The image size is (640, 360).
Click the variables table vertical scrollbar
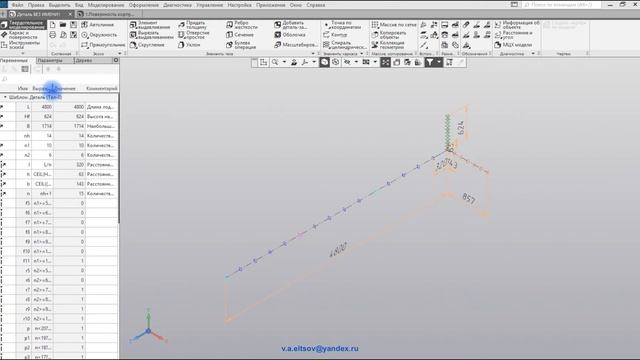pos(119,158)
